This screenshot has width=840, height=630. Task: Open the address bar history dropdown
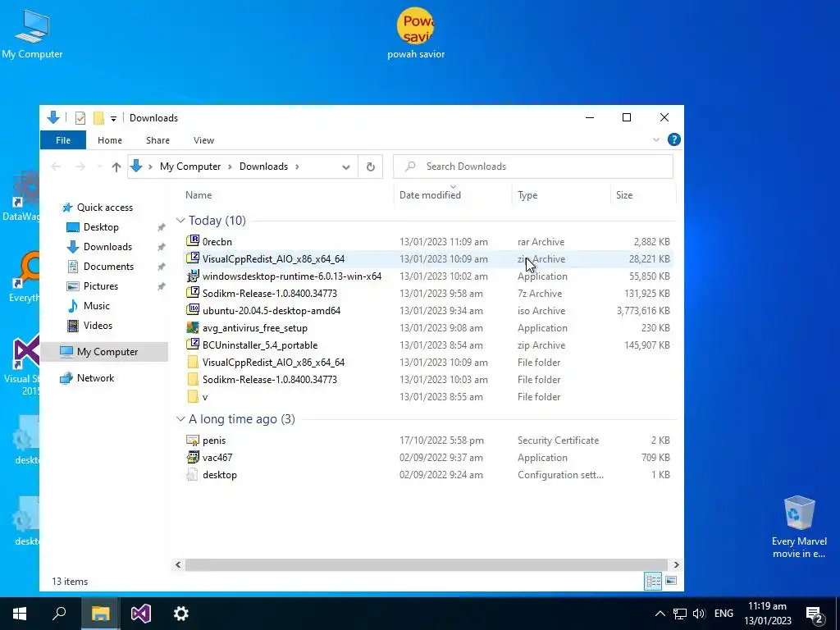tap(346, 167)
